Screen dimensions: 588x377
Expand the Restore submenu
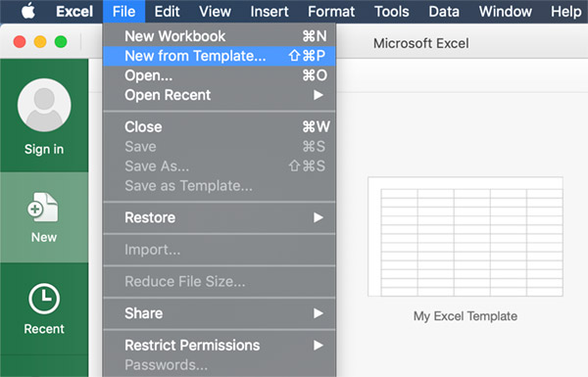pyautogui.click(x=219, y=217)
